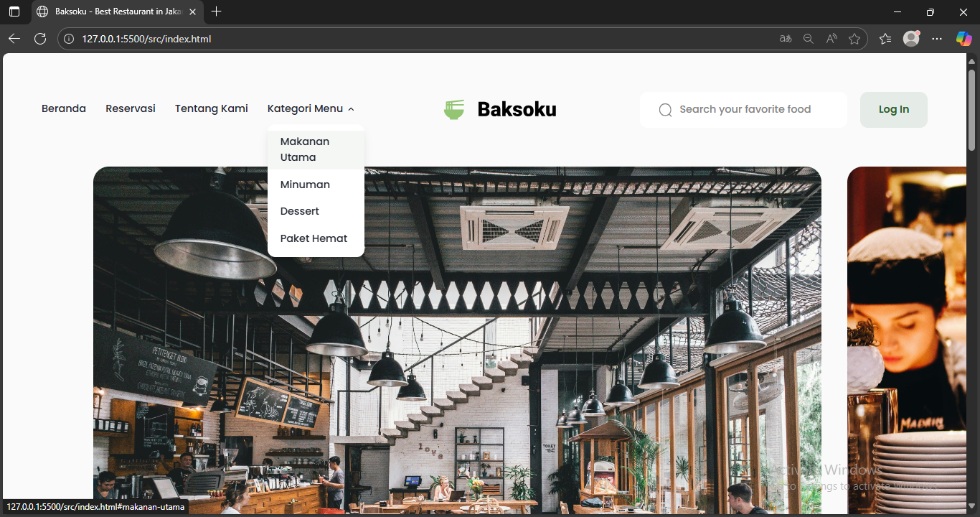Open Paket Hemat category
Image resolution: width=980 pixels, height=517 pixels.
coord(314,238)
